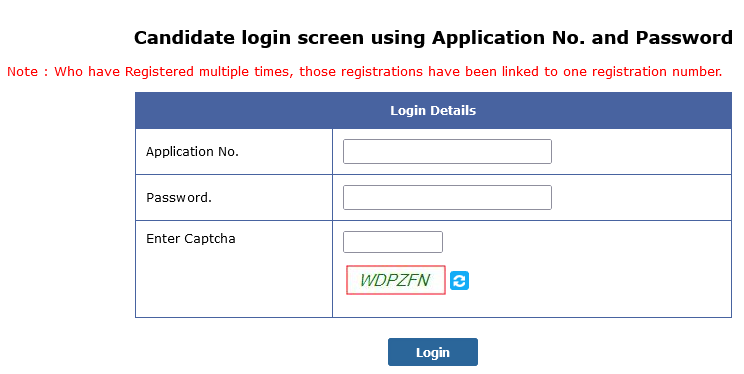
Task: Click the word 'Password' in the page heading
Action: [684, 38]
